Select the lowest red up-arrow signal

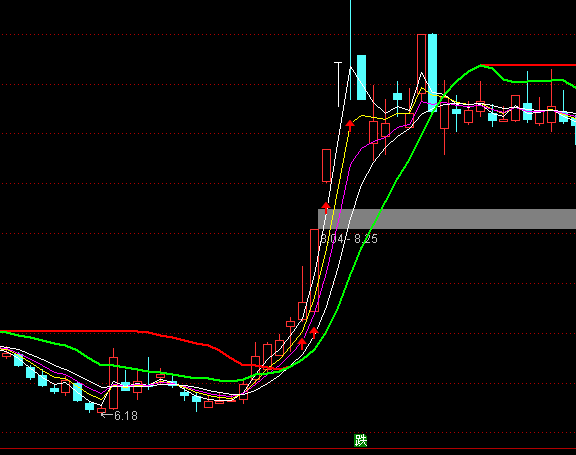(x=302, y=344)
